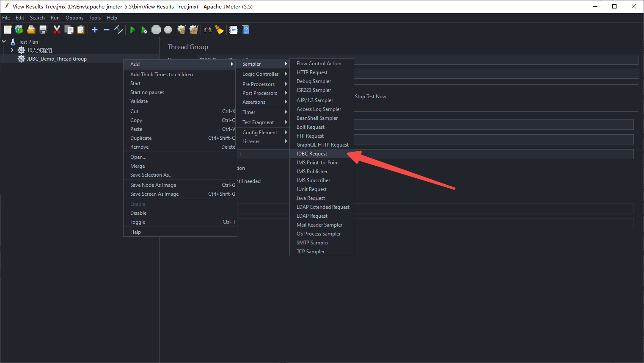Click the Collapse All minus icon
The width and height of the screenshot is (644, 363).
pos(107,30)
